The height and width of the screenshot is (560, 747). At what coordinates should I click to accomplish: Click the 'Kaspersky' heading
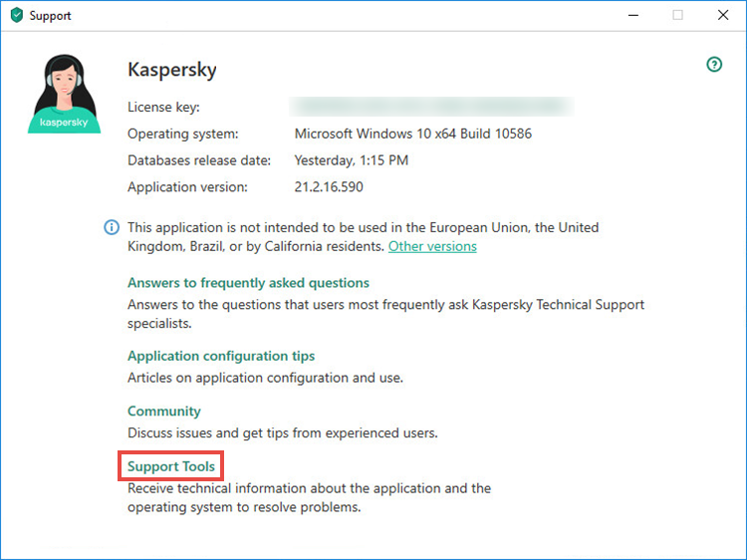(172, 70)
